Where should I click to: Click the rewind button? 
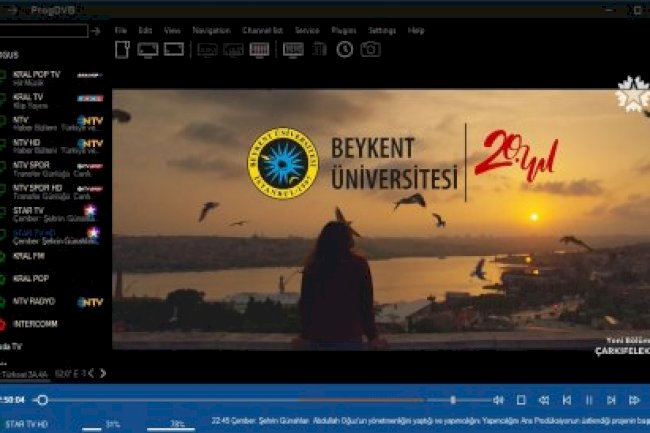[x=544, y=400]
